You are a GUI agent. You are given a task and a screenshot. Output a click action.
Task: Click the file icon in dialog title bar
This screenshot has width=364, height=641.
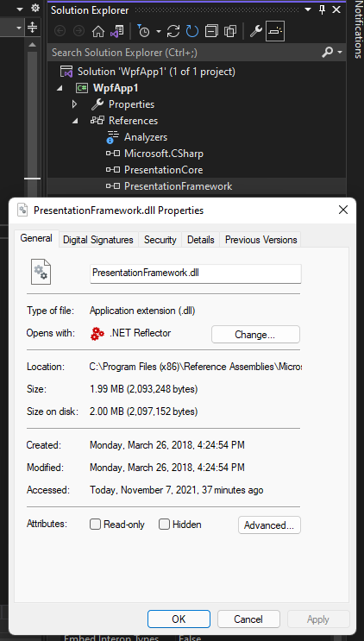(22, 211)
